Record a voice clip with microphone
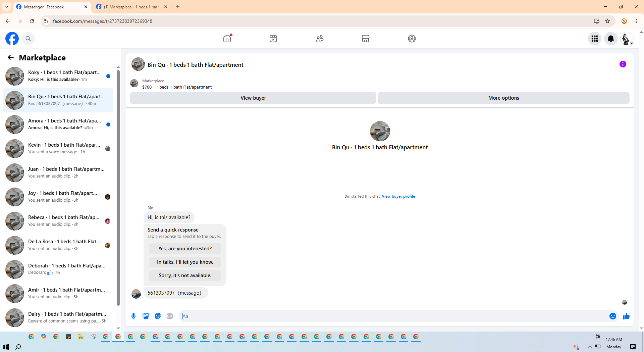This screenshot has height=352, width=644. coord(133,316)
